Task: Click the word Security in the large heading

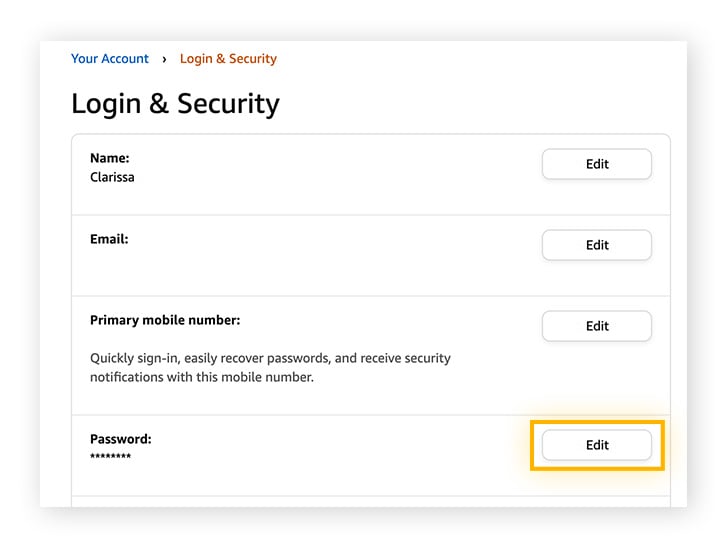Action: [226, 104]
